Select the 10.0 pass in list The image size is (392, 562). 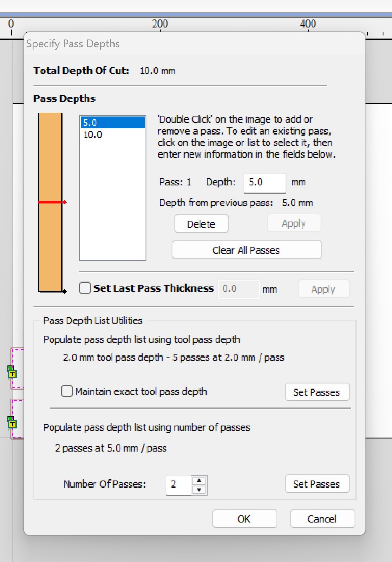click(93, 135)
